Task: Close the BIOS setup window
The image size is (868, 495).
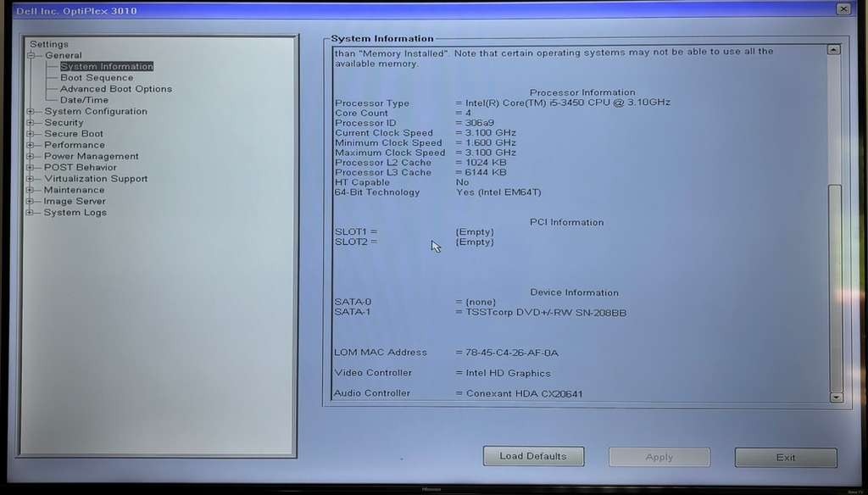Action: point(843,8)
